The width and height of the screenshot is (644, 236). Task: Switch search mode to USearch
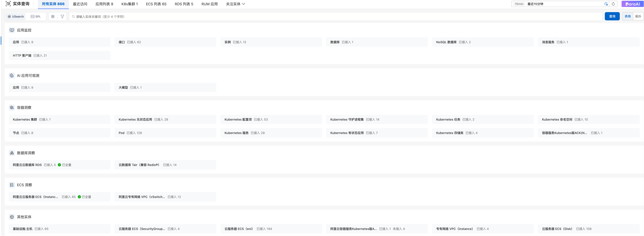click(x=16, y=17)
